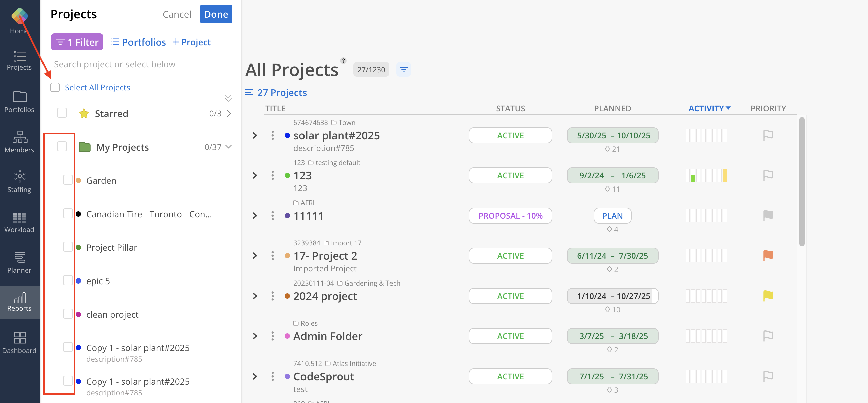Click the Done button
This screenshot has height=403, width=868.
tap(215, 14)
